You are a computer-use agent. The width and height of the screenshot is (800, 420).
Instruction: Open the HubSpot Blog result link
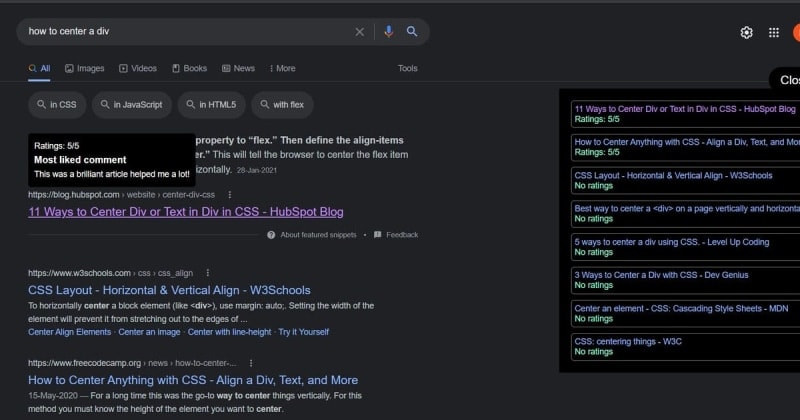pos(186,212)
